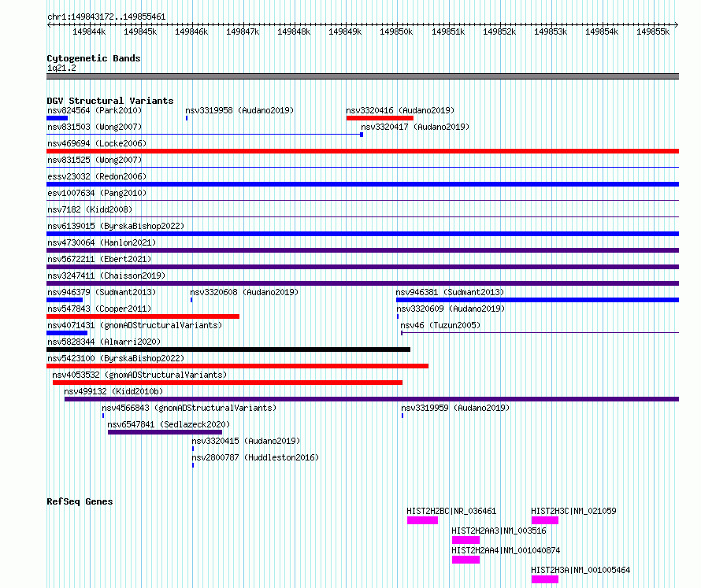Open the nsv3319958 (Audano2019) label
This screenshot has width=701, height=588.
point(239,110)
